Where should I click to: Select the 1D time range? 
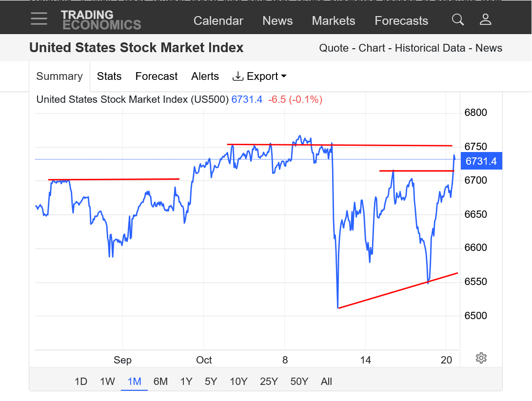point(81,382)
